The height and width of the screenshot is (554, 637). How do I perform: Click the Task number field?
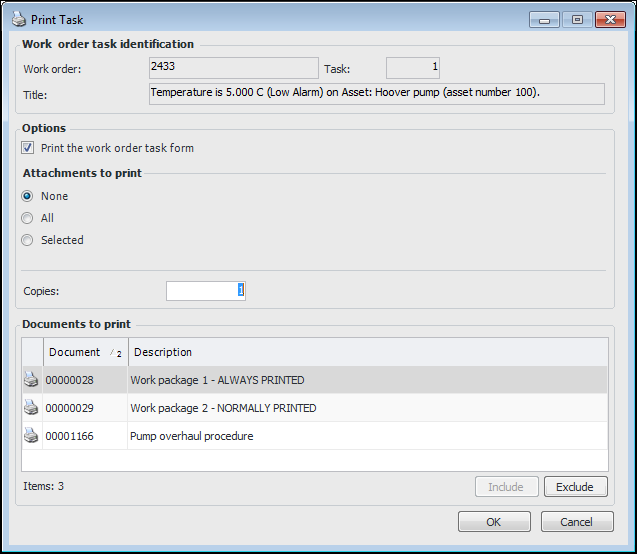413,68
